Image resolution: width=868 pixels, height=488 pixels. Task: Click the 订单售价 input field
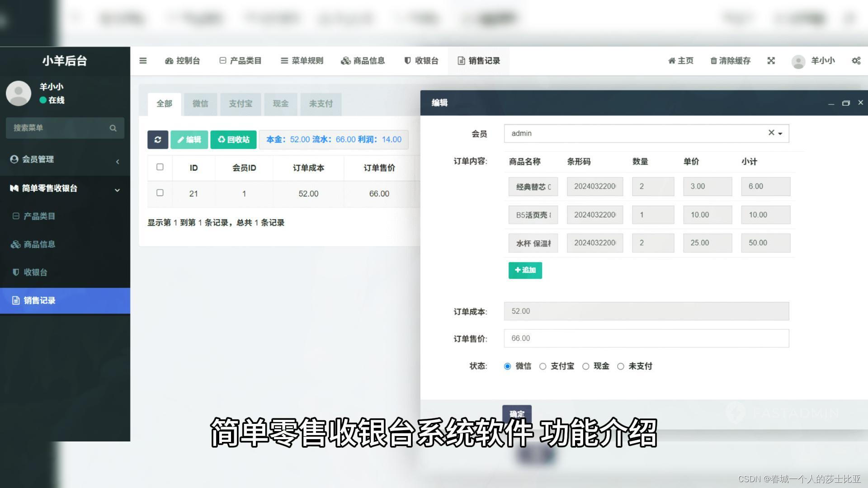coord(646,338)
